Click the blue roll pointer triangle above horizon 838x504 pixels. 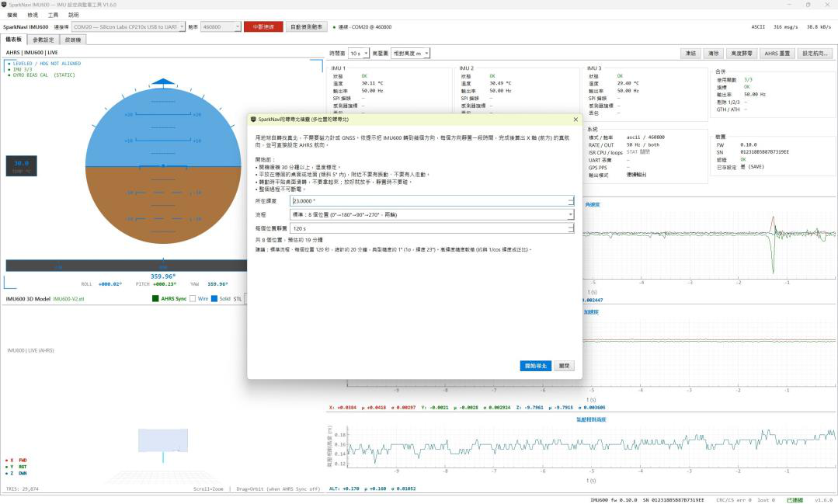tap(163, 82)
